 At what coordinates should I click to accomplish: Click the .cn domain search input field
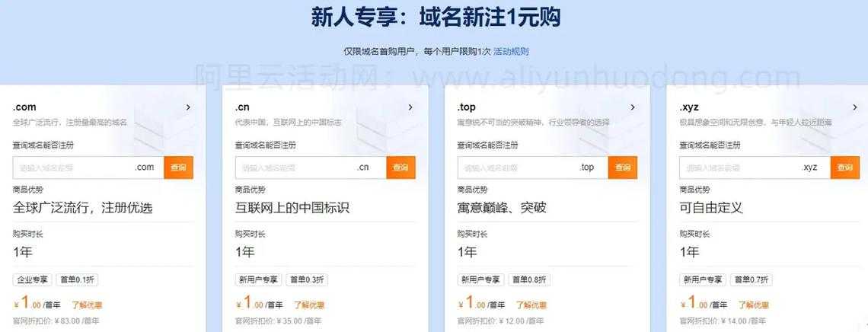(311, 167)
